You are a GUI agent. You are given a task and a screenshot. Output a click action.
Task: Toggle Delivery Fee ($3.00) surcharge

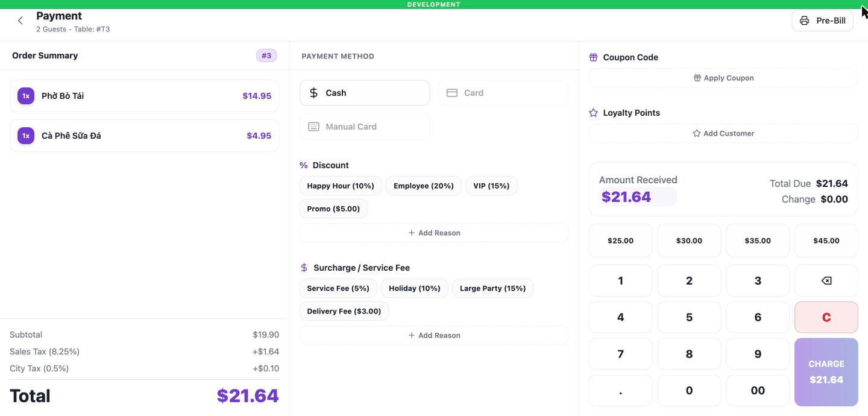(x=344, y=311)
